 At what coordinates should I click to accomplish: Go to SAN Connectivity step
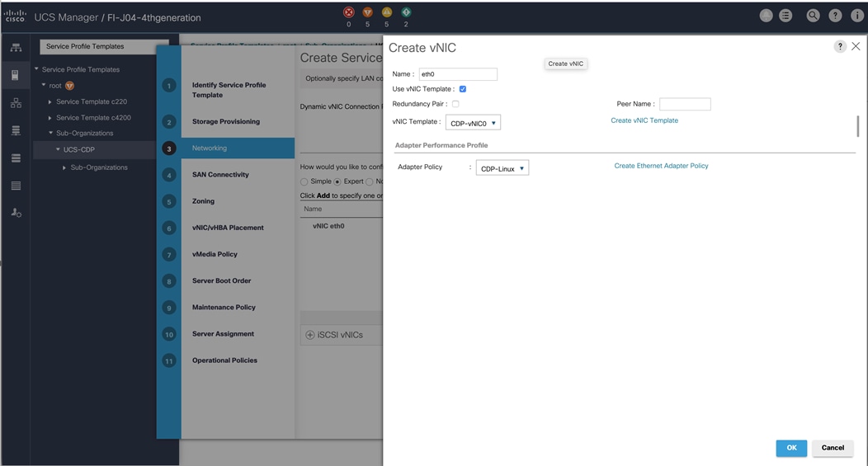tap(220, 175)
